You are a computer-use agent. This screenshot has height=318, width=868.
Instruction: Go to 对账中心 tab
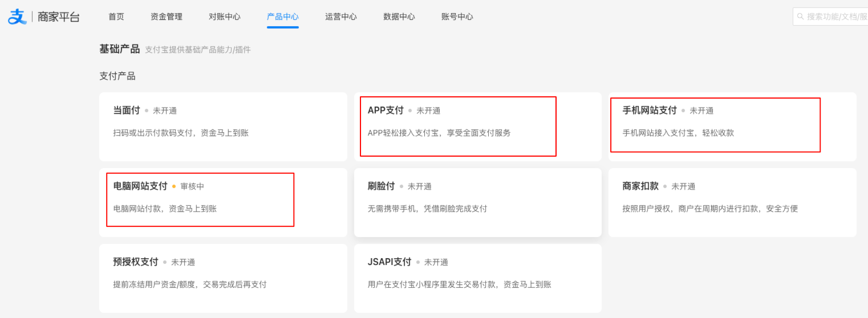coord(225,17)
